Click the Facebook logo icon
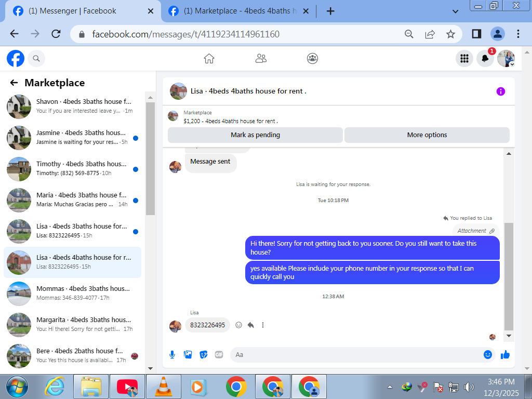This screenshot has width=532, height=399. pos(16,59)
